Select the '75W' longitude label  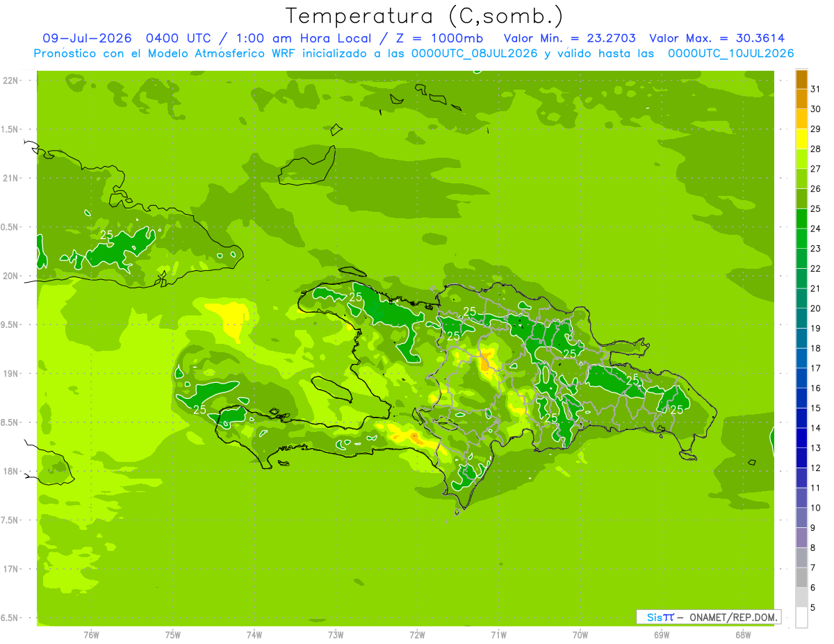tap(173, 635)
